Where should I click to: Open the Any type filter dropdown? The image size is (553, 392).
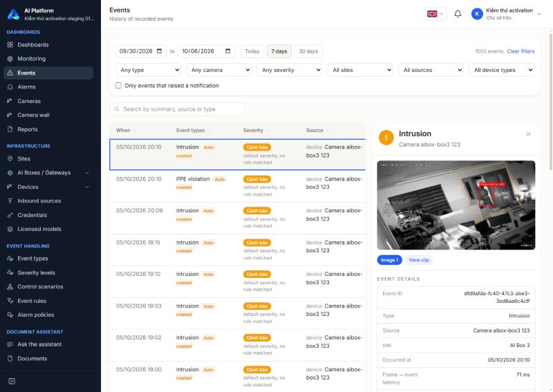coord(148,70)
